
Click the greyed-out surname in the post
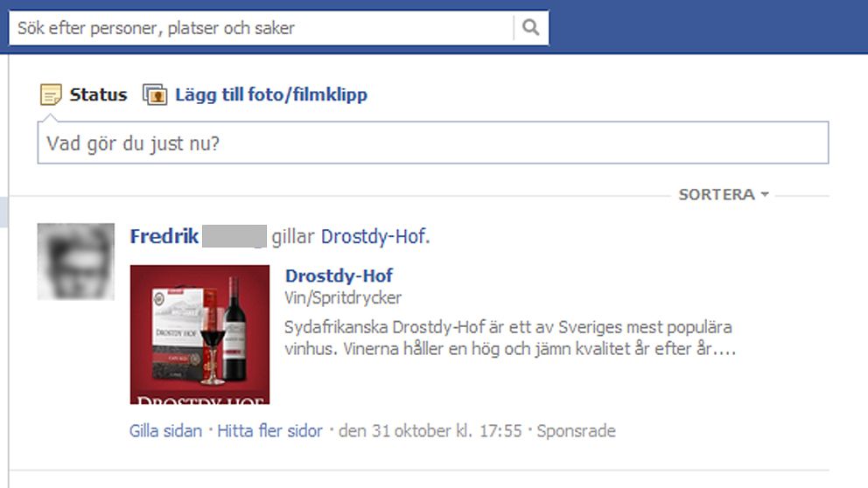pyautogui.click(x=234, y=236)
